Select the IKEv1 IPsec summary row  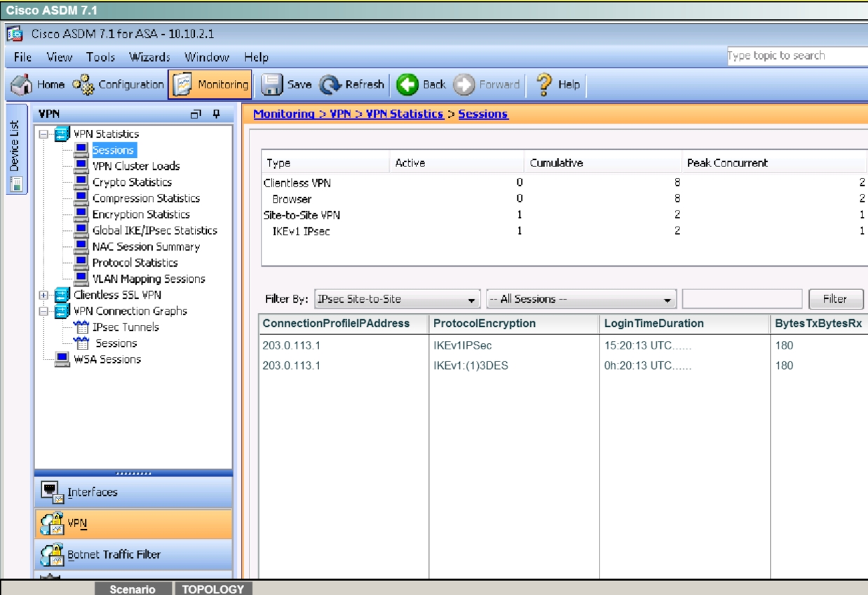point(564,231)
